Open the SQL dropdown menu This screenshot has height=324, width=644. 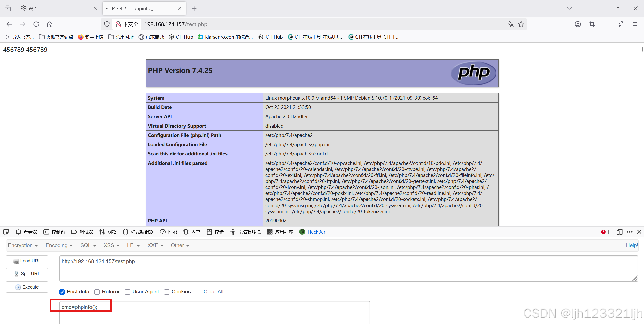[x=88, y=245]
